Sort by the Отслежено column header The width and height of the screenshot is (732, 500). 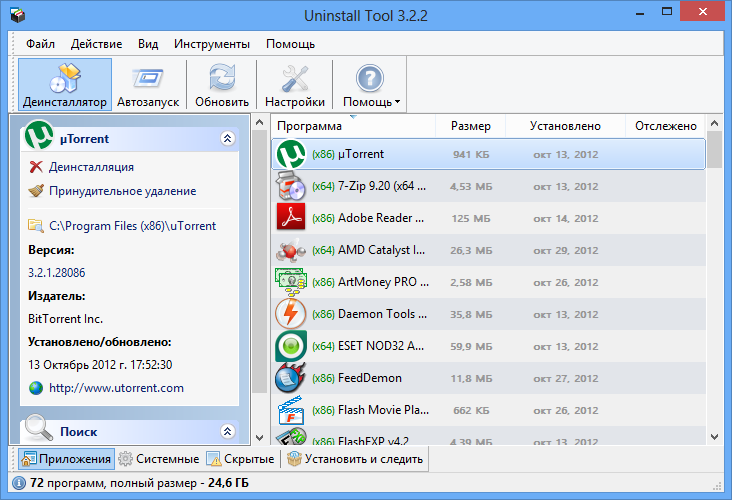[x=666, y=126]
